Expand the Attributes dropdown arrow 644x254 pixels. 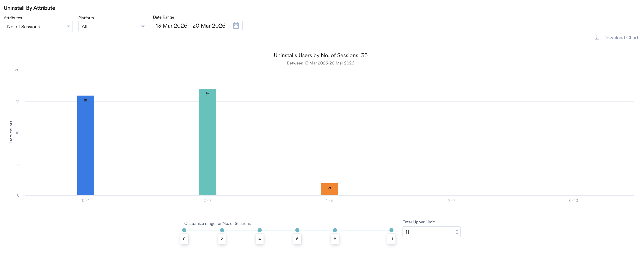68,27
